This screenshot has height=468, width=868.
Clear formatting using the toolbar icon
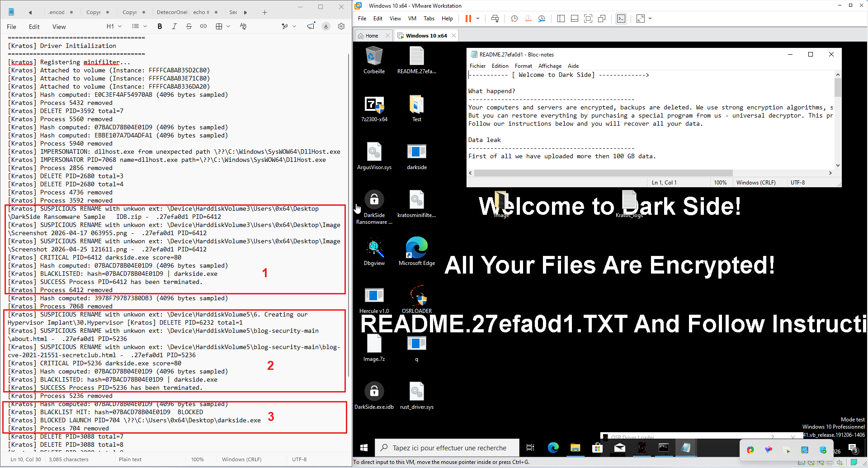[243, 27]
